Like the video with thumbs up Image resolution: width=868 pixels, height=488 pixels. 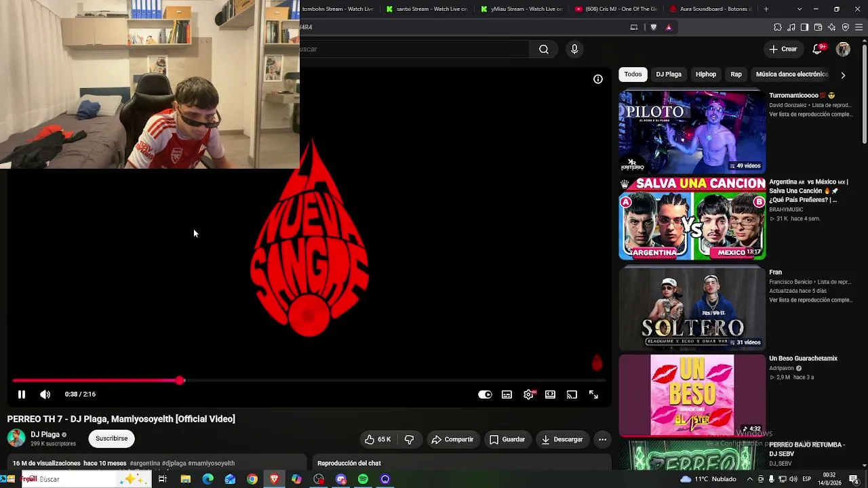[x=378, y=439]
